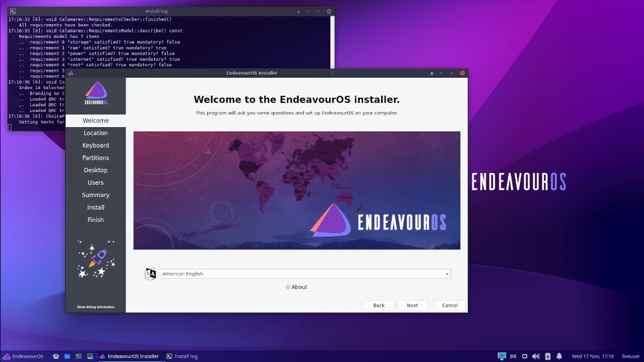The width and height of the screenshot is (644, 362).
Task: Open the volume control in system tray
Action: coord(536,356)
